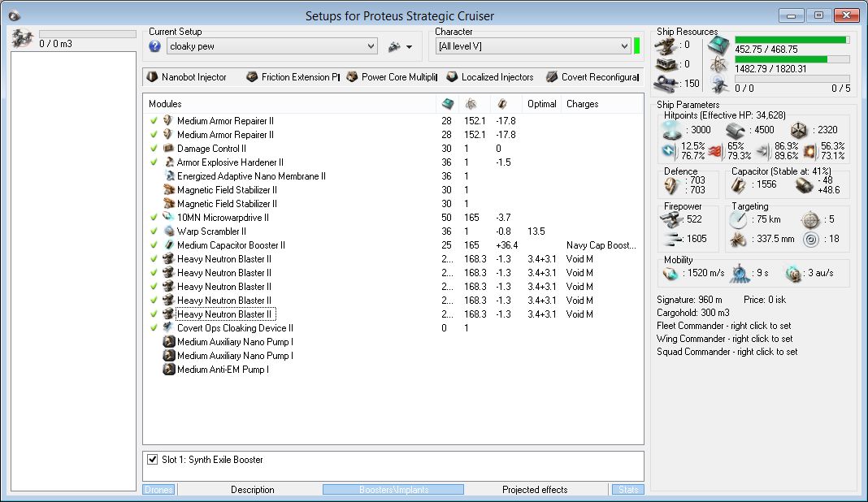This screenshot has height=502, width=868.
Task: Click the powergrid usage bar 1482.79 / 1820.31
Action: click(792, 59)
